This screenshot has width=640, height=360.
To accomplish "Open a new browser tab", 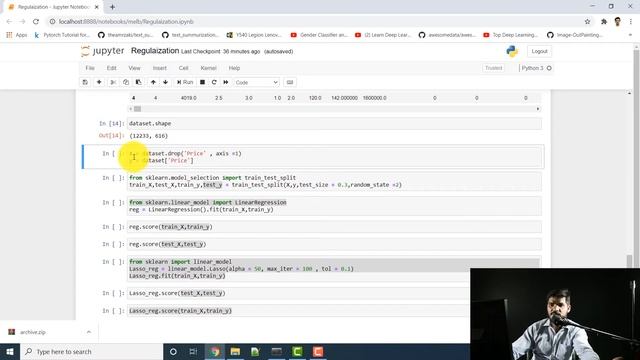I will pos(112,7).
